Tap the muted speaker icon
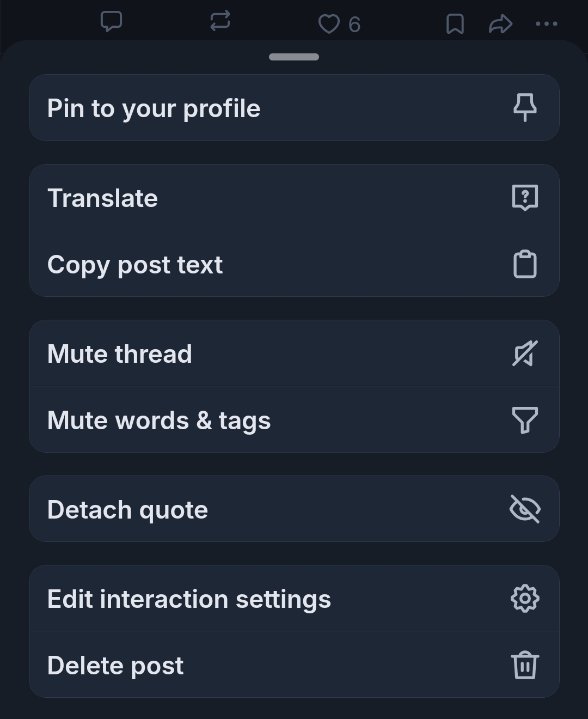 click(x=525, y=354)
